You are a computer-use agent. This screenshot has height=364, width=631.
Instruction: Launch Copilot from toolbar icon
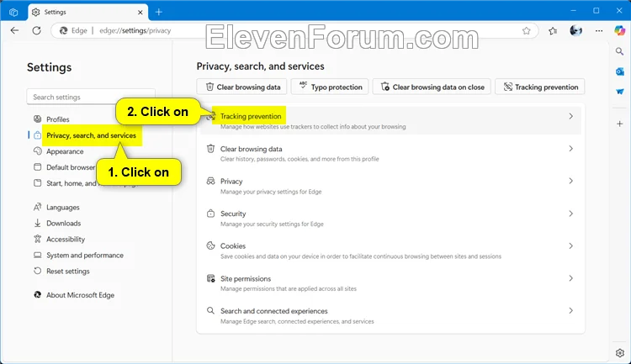(620, 30)
